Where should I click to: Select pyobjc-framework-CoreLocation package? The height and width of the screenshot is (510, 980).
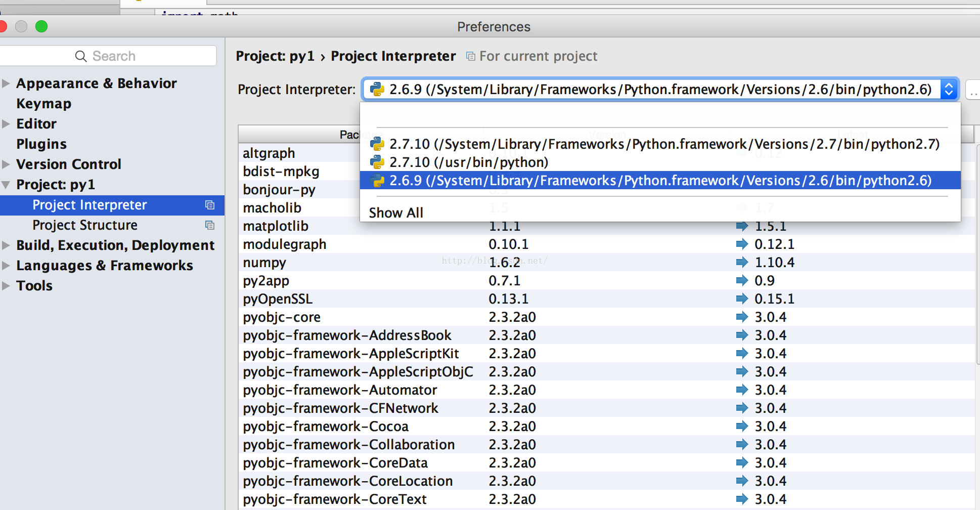[x=607, y=481]
